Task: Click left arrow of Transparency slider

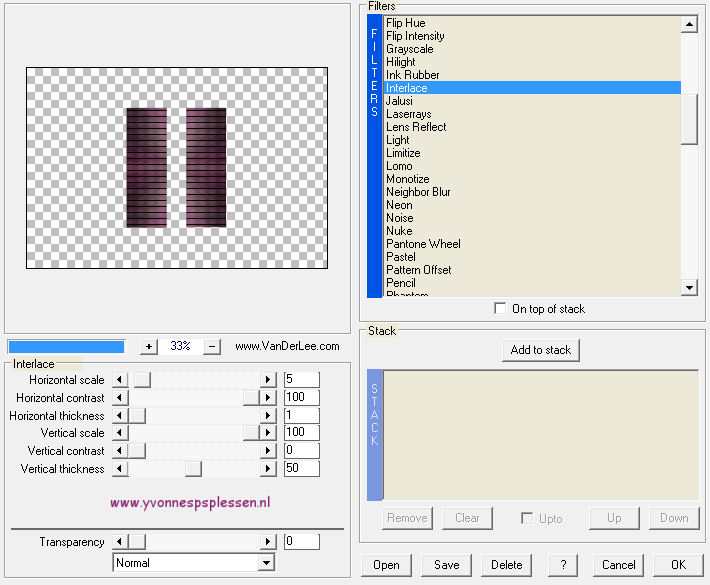Action: click(120, 542)
